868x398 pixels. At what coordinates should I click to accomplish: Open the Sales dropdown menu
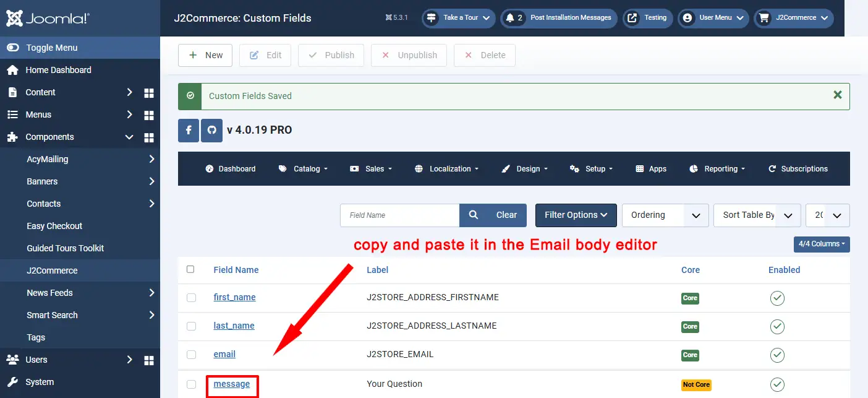pyautogui.click(x=371, y=169)
